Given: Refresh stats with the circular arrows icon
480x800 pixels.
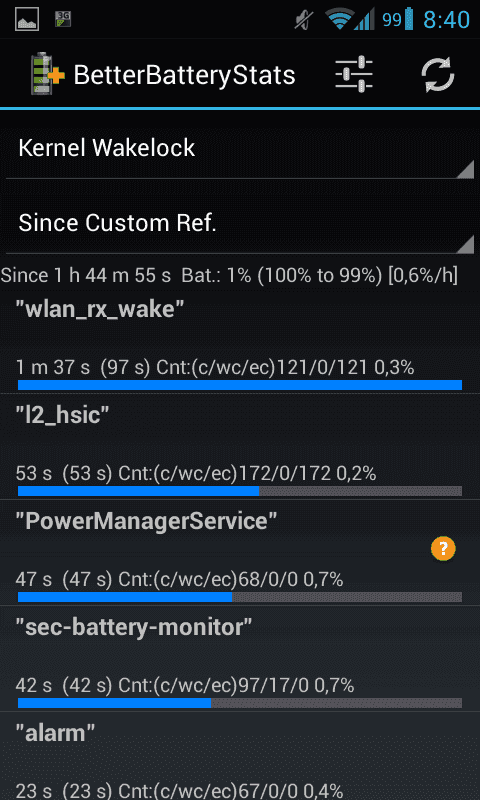Looking at the screenshot, I should click(438, 74).
